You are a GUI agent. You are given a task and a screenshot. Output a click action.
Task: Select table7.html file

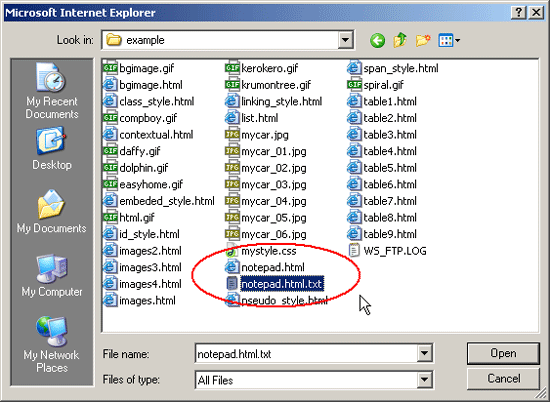tap(382, 201)
